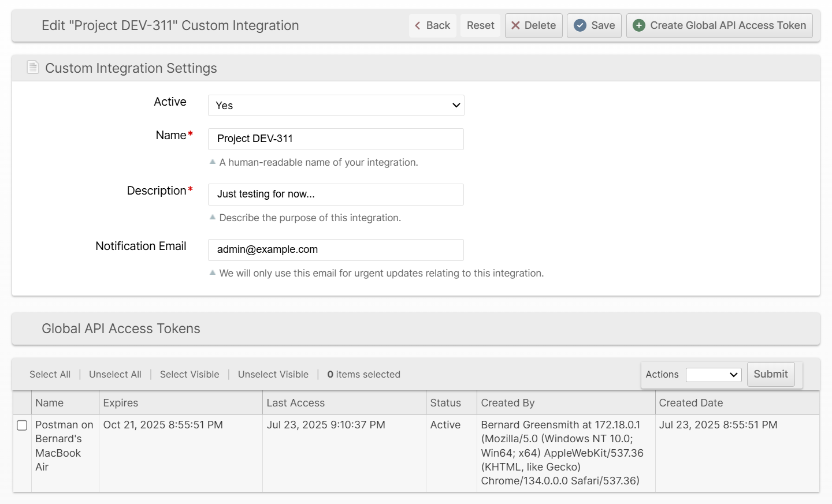
Task: Click the green plus Create Token icon
Action: pyautogui.click(x=639, y=25)
